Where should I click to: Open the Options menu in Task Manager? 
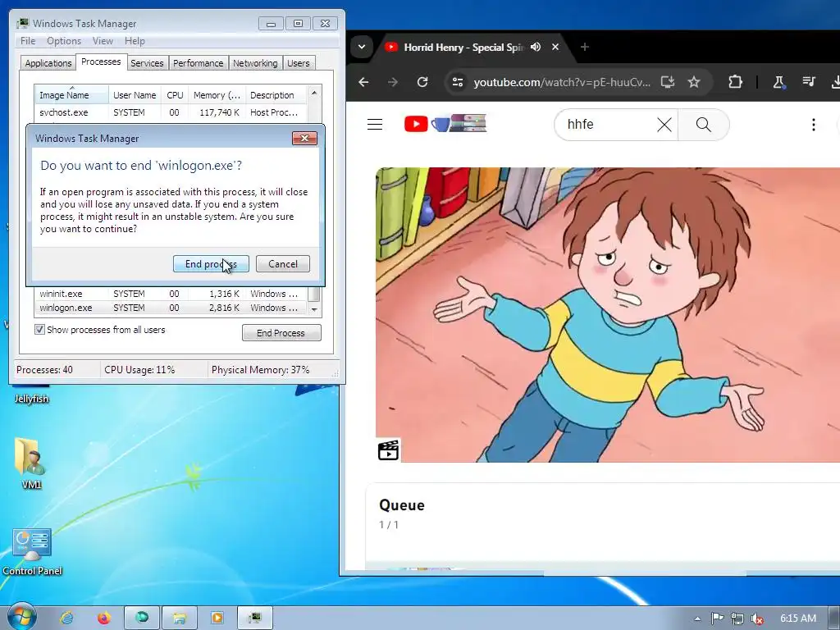pos(64,41)
